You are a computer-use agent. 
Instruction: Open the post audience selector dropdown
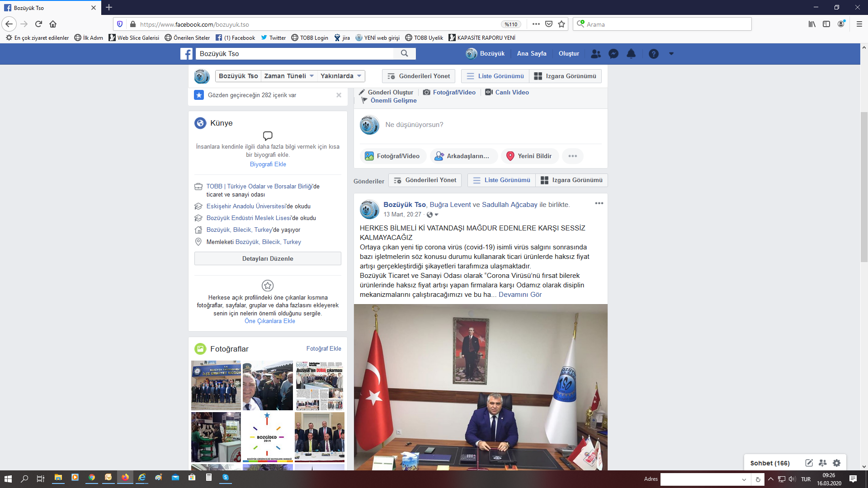coord(433,215)
